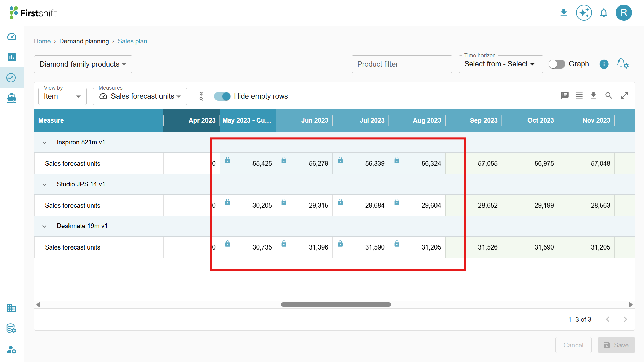Open the ship logistics sidebar icon
The image size is (644, 362).
tap(12, 98)
